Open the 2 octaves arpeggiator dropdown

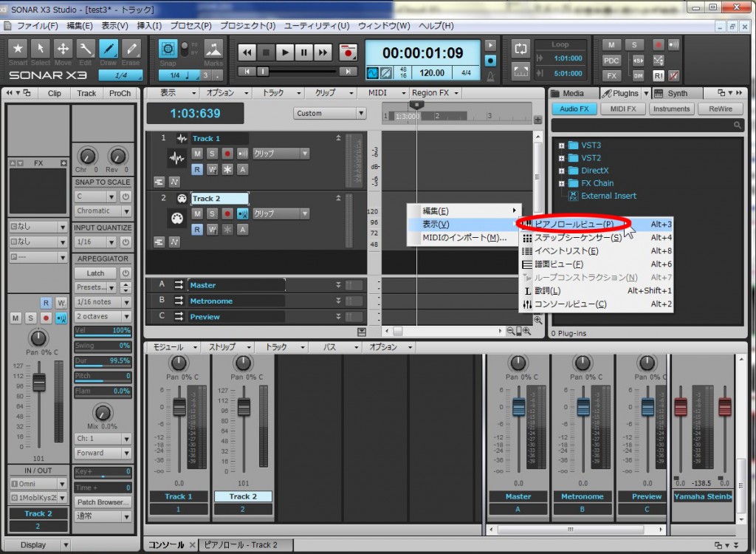click(103, 317)
